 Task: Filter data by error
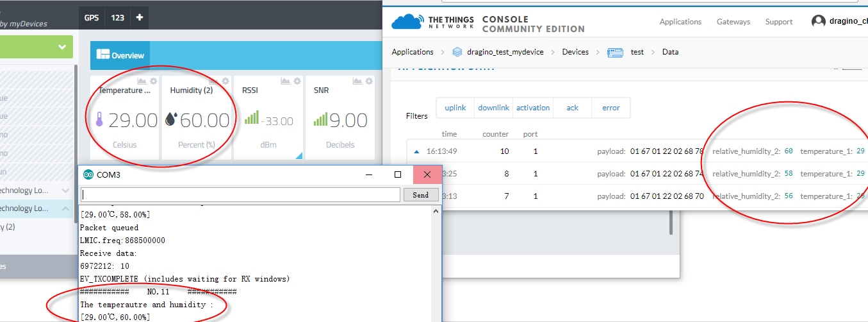[611, 108]
